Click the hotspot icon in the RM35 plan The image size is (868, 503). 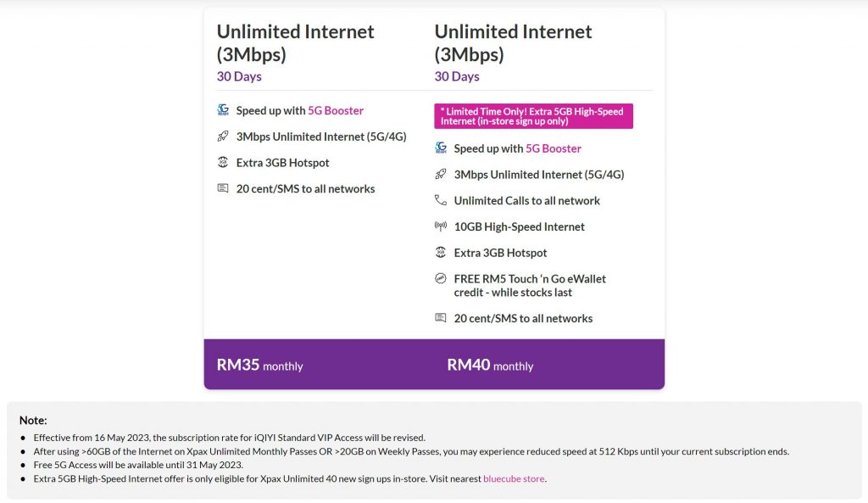223,162
